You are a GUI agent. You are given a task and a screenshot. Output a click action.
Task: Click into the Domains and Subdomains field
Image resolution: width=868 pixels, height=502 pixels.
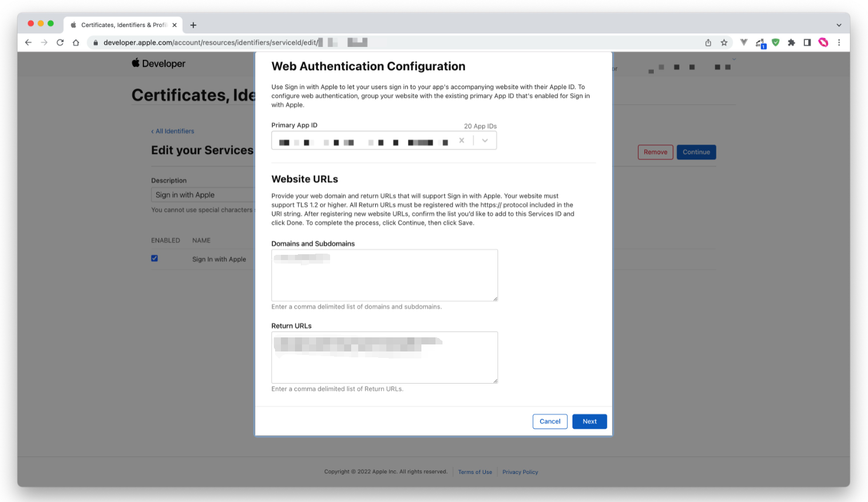[385, 275]
